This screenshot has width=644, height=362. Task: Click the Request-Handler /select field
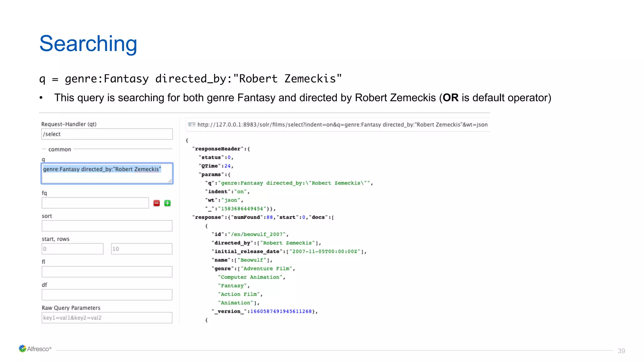pyautogui.click(x=107, y=134)
